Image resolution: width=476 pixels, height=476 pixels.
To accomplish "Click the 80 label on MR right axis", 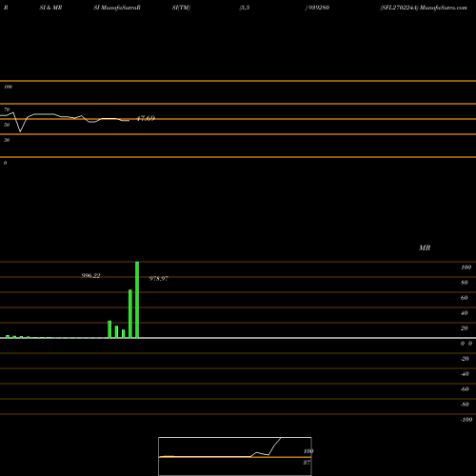I will pyautogui.click(x=465, y=283).
